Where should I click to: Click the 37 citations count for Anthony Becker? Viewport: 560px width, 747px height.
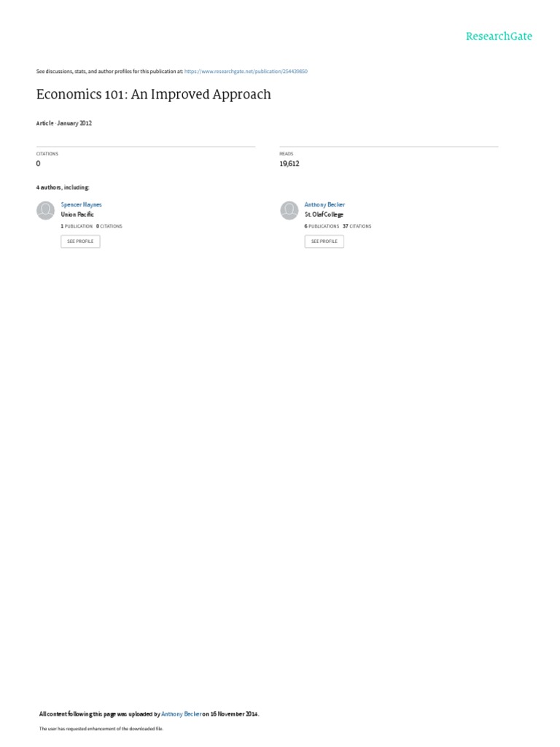click(x=357, y=226)
